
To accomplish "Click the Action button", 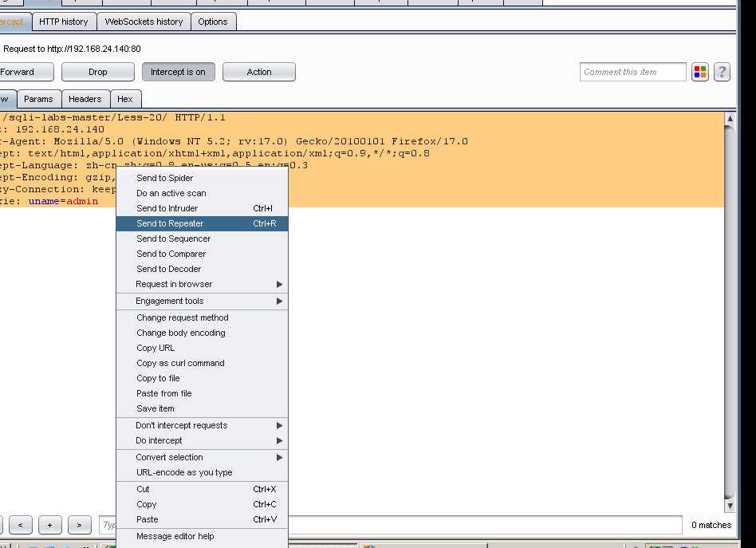I will [x=259, y=72].
